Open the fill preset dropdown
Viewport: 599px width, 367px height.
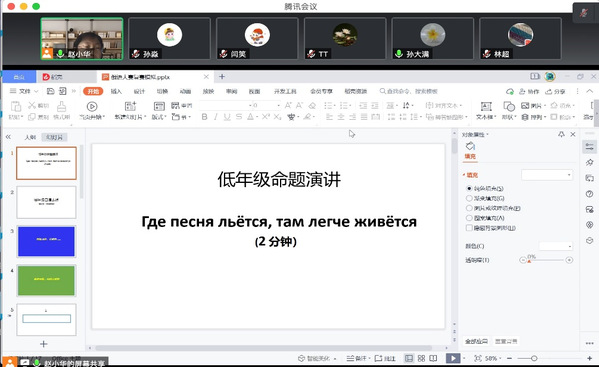point(547,175)
